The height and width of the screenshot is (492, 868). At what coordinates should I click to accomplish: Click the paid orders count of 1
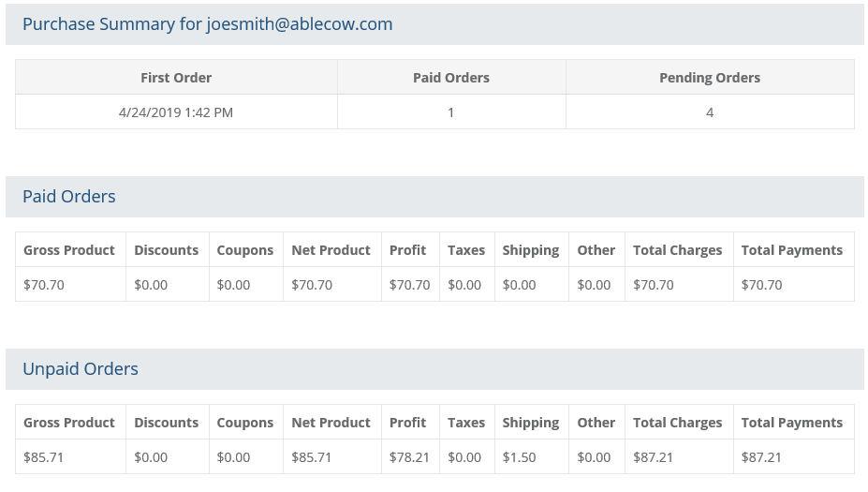tap(451, 112)
